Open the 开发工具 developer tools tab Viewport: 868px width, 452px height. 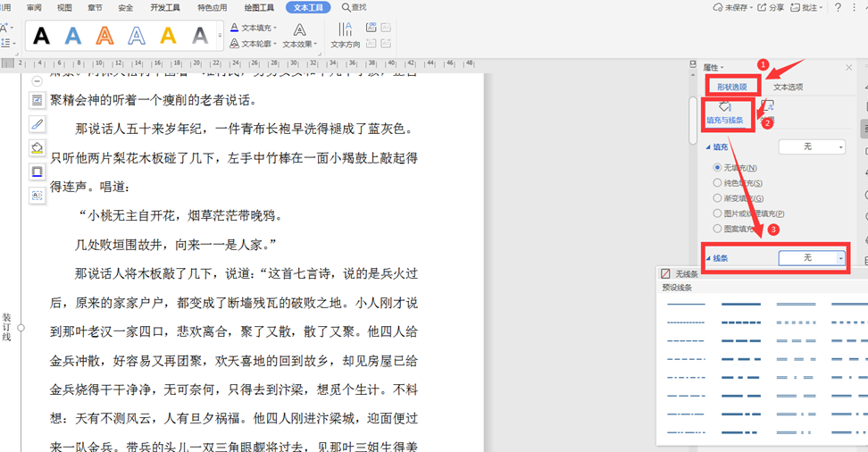[165, 7]
